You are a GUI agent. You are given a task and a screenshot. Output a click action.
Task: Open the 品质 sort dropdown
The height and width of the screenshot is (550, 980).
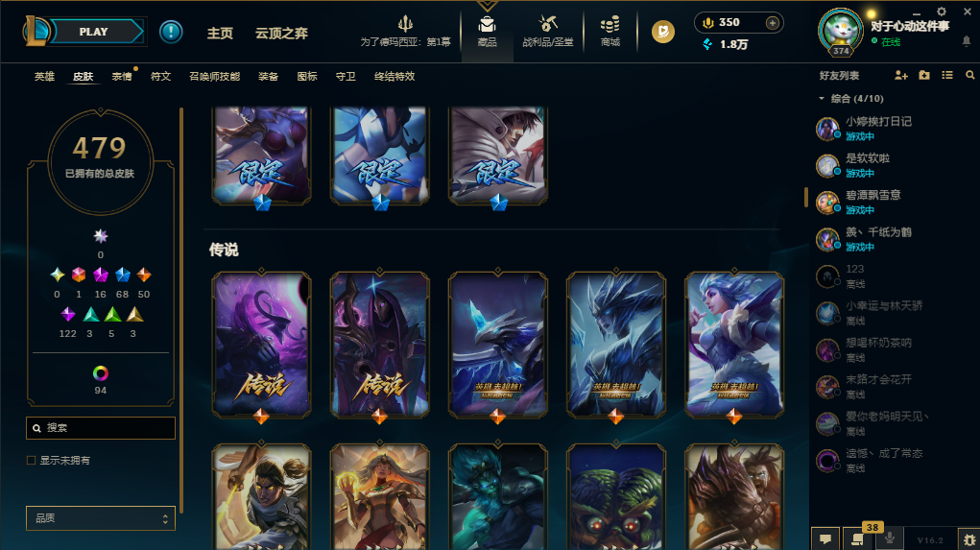click(101, 518)
